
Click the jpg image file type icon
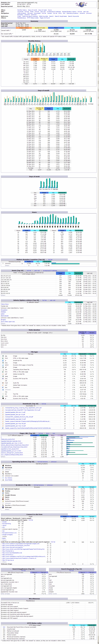(x=3, y=356)
